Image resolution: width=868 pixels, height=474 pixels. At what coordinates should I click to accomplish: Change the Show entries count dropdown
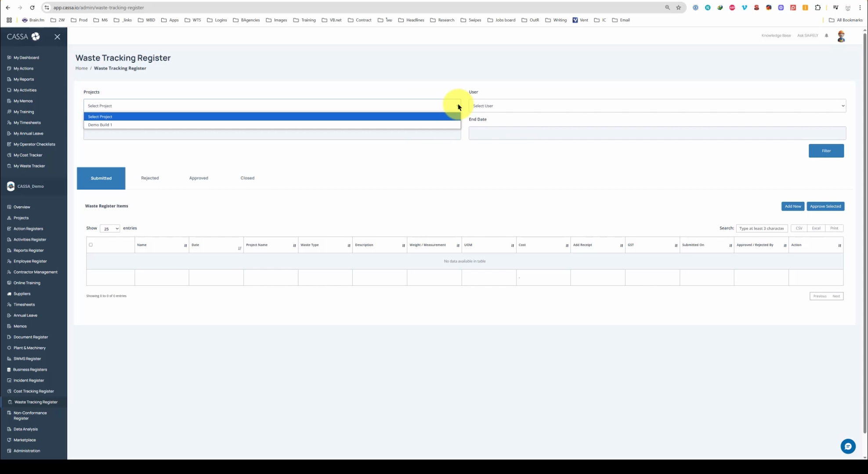coord(109,229)
